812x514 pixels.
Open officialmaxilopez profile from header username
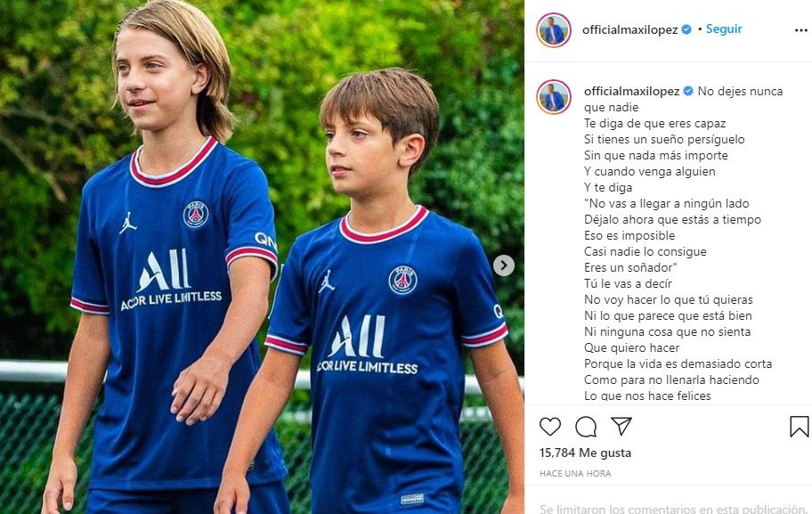click(629, 29)
